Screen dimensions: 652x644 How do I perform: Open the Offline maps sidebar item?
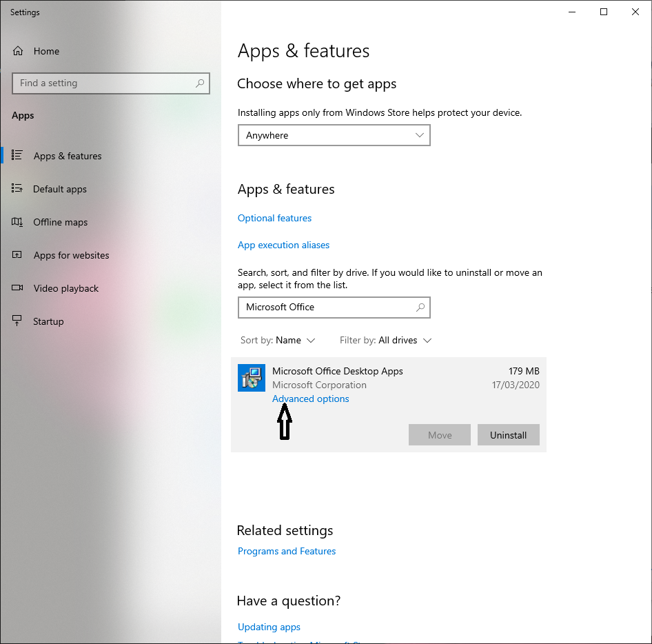click(x=110, y=222)
